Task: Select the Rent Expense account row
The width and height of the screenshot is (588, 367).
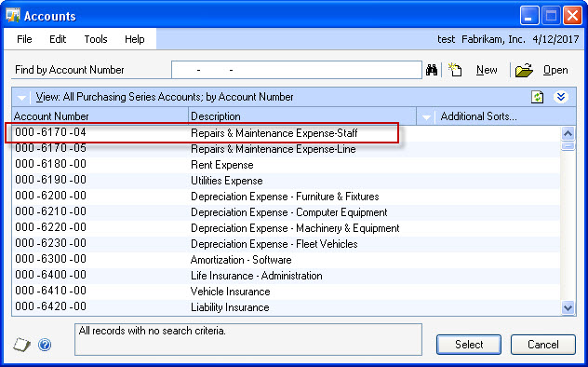Action: [x=287, y=165]
